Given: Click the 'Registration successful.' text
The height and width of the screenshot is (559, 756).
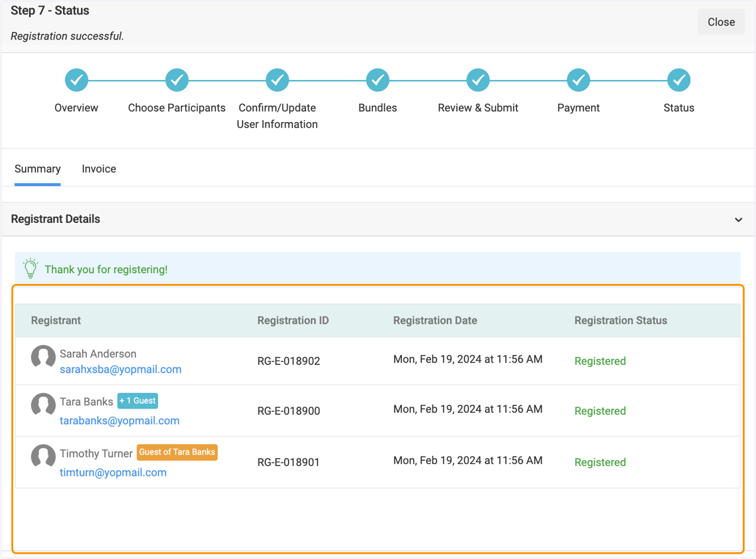Looking at the screenshot, I should (x=67, y=36).
